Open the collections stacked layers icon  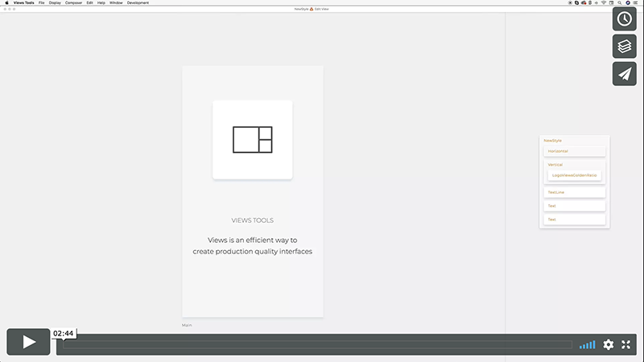625,47
